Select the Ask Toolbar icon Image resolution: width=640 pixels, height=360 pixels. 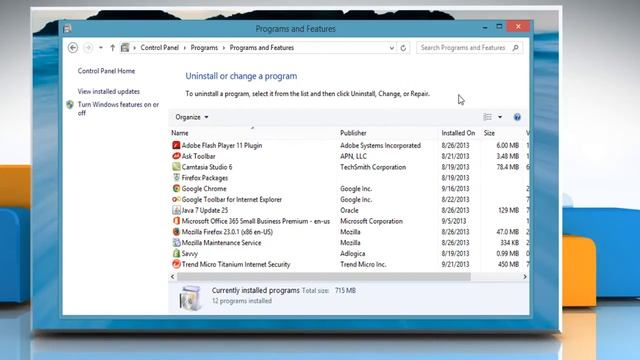coord(176,156)
